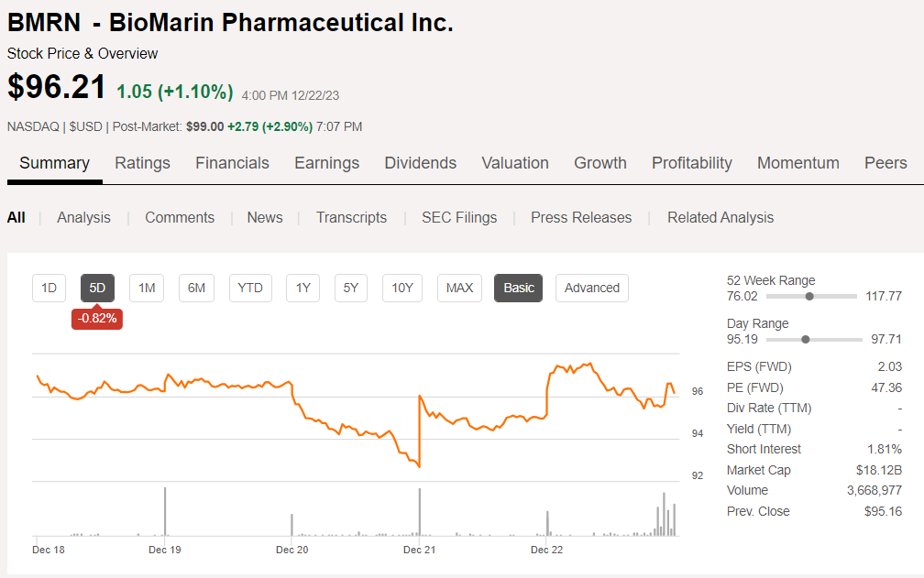Open the Valuation tab
Viewport: 924px width, 578px height.
(x=515, y=163)
